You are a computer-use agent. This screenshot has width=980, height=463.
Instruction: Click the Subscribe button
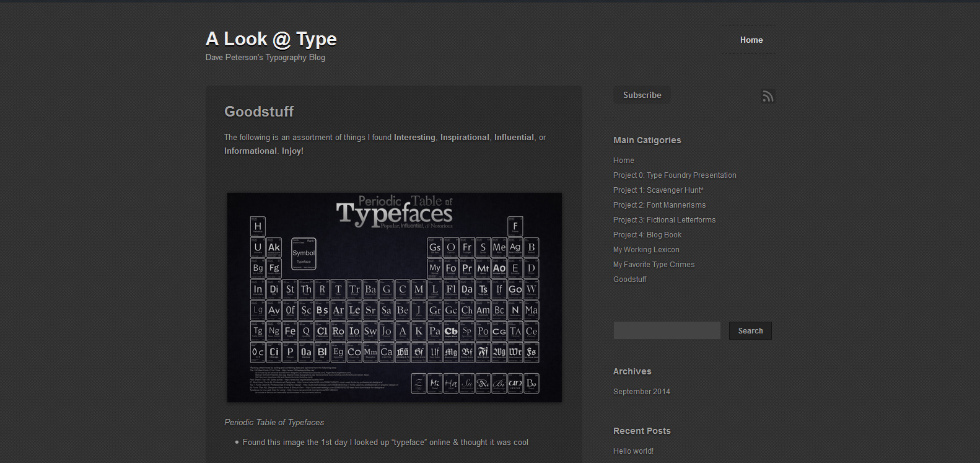click(642, 95)
